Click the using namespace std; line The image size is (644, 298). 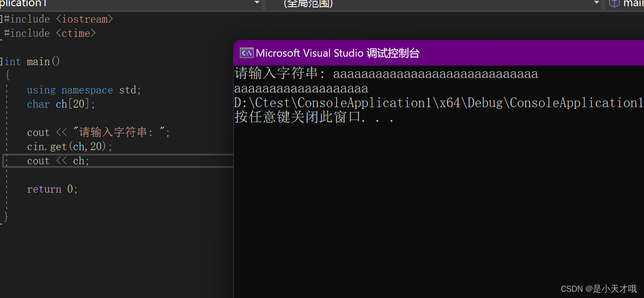84,89
